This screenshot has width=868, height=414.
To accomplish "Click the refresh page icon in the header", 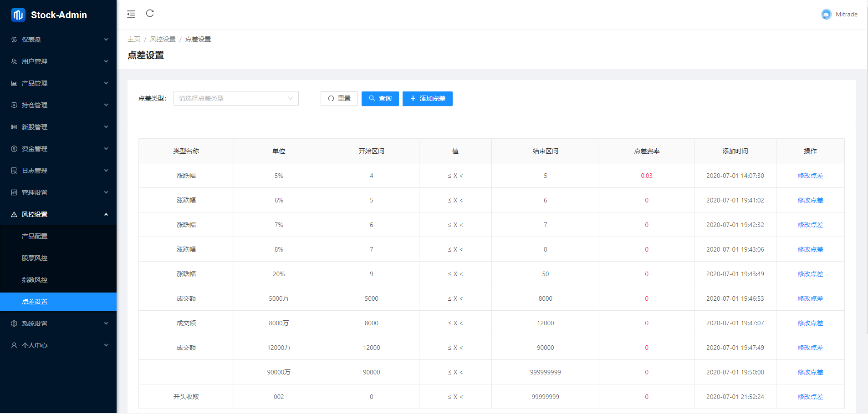I will tap(150, 14).
